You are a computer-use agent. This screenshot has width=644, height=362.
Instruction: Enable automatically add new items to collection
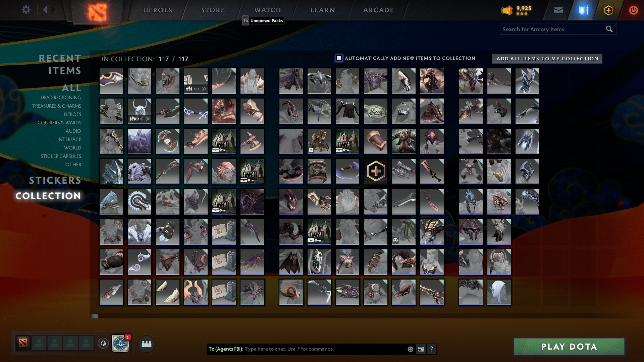[338, 58]
